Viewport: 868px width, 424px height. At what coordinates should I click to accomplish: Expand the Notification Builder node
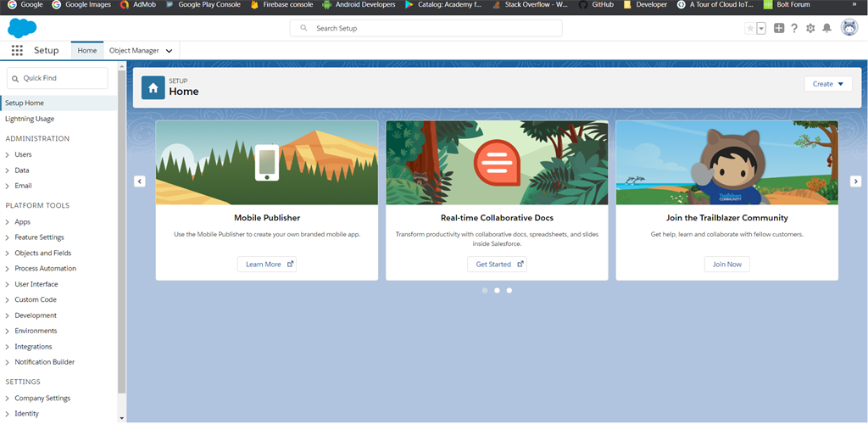click(7, 362)
